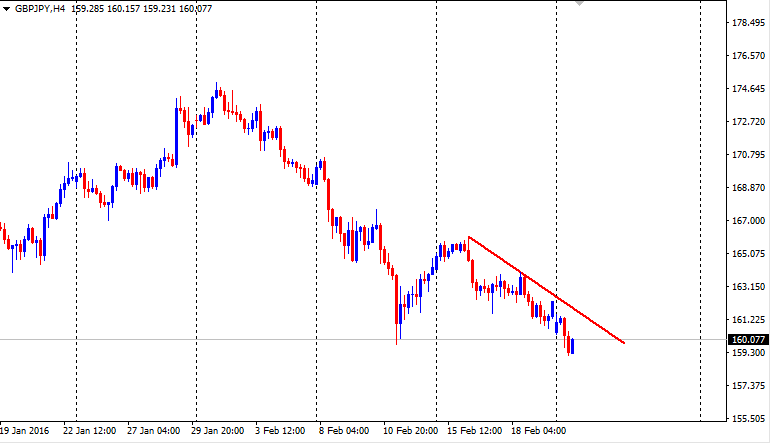Image resolution: width=771 pixels, height=443 pixels.
Task: Click the black 160.077 current price tag
Action: tap(748, 339)
